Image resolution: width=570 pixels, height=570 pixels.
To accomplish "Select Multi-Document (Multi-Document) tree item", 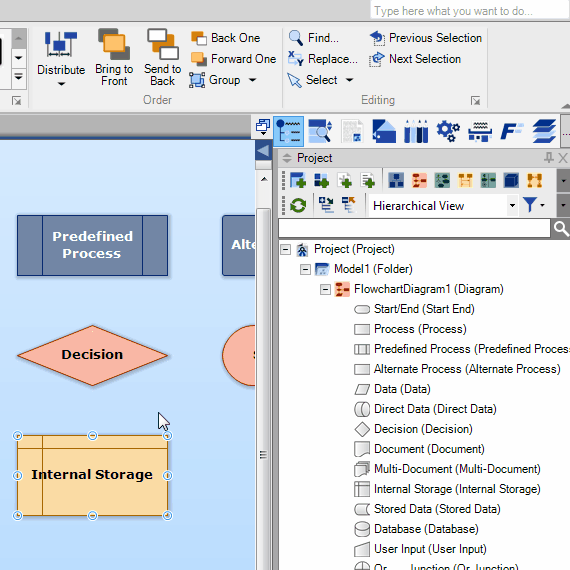I will coord(447,469).
